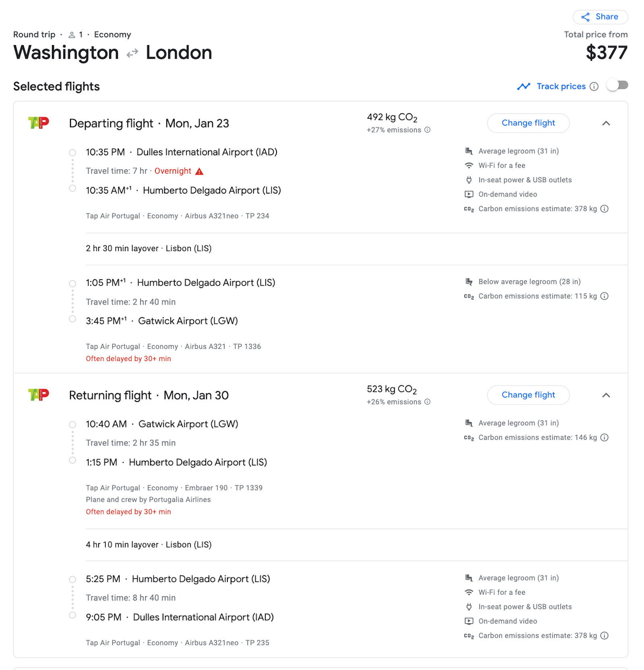Click the overnight warning triangle icon
Screen dimensions: 644x670
(x=199, y=171)
